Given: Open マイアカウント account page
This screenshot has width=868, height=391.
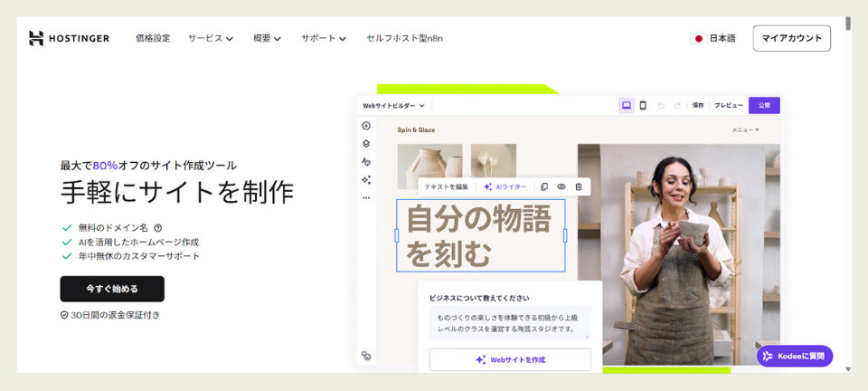Looking at the screenshot, I should coord(792,38).
